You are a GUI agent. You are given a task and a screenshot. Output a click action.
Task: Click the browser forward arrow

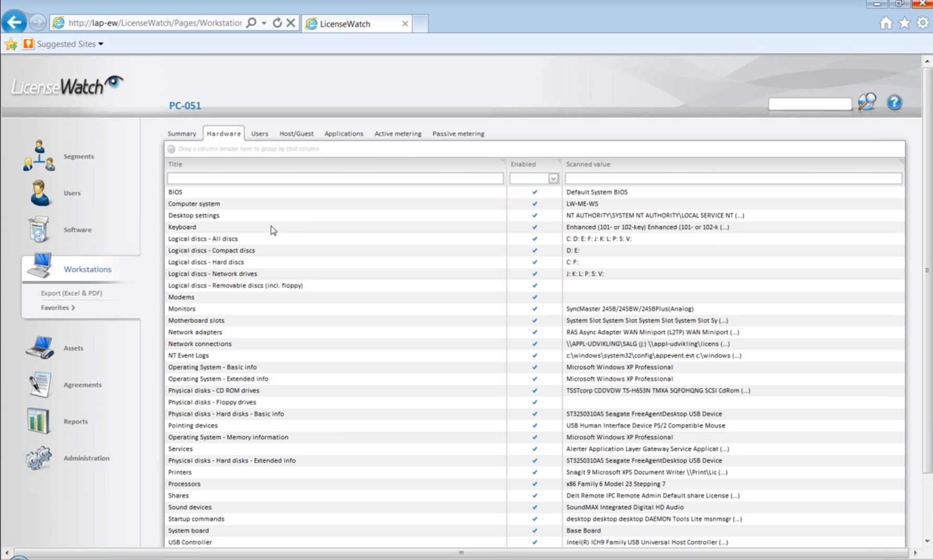click(37, 22)
